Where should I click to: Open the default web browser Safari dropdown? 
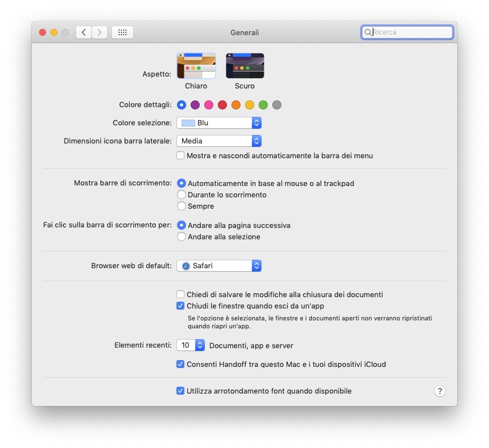pos(219,265)
